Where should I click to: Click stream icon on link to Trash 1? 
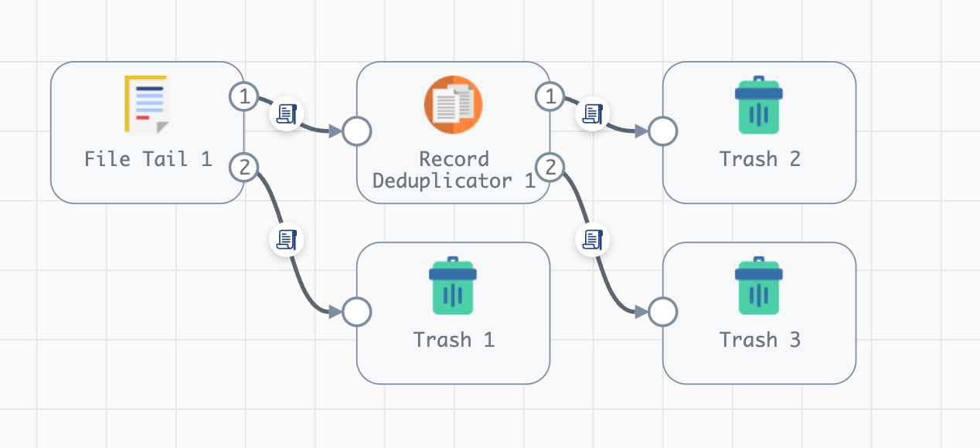pos(286,239)
